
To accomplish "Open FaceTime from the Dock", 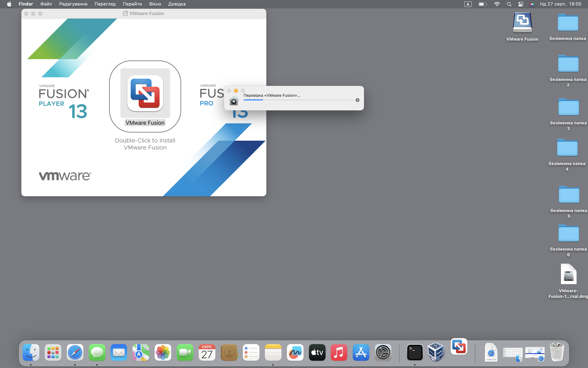I will pos(185,352).
